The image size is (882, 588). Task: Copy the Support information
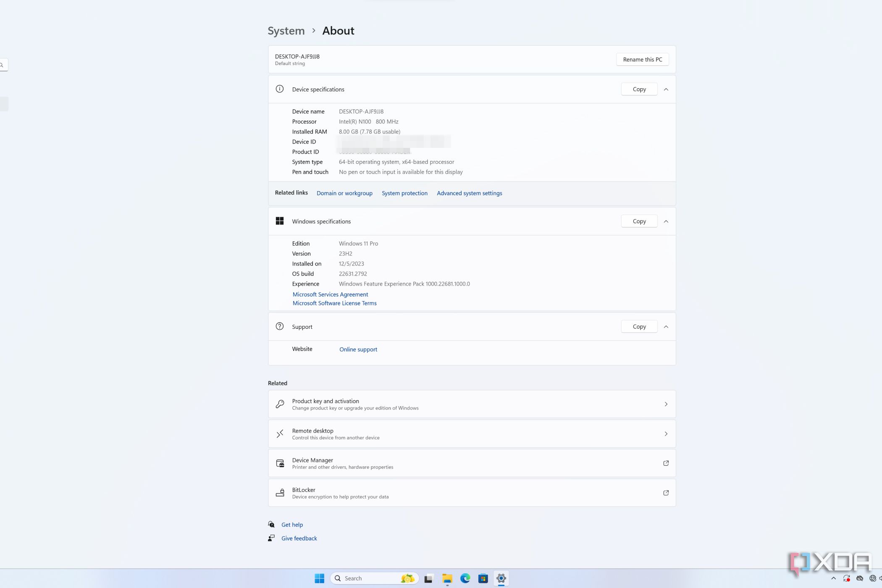[639, 326]
